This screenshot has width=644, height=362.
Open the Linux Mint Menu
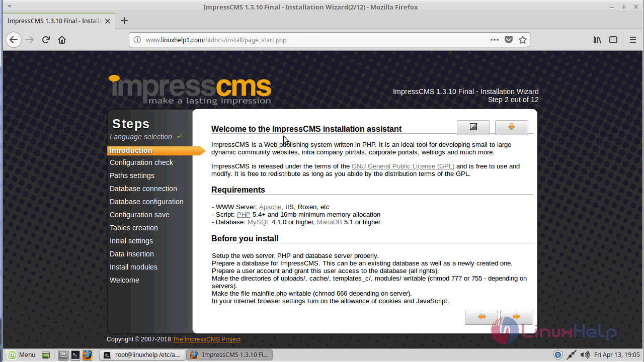click(x=21, y=354)
